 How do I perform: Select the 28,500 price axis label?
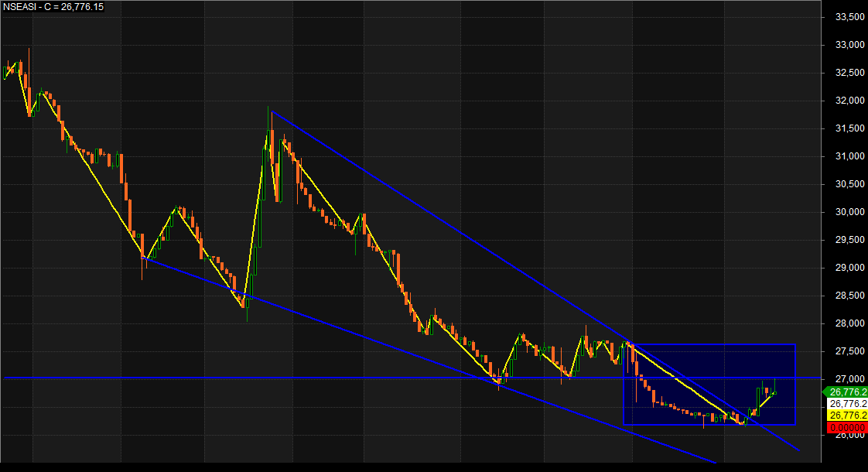coord(849,296)
